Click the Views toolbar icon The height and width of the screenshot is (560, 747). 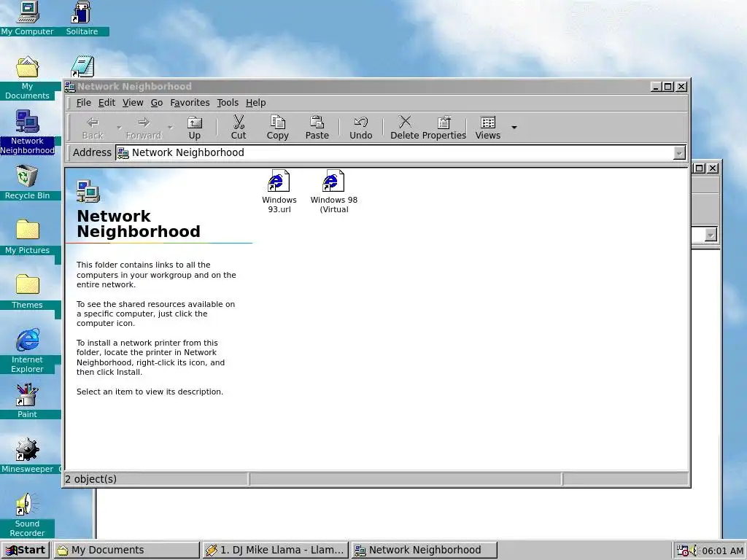(x=488, y=122)
